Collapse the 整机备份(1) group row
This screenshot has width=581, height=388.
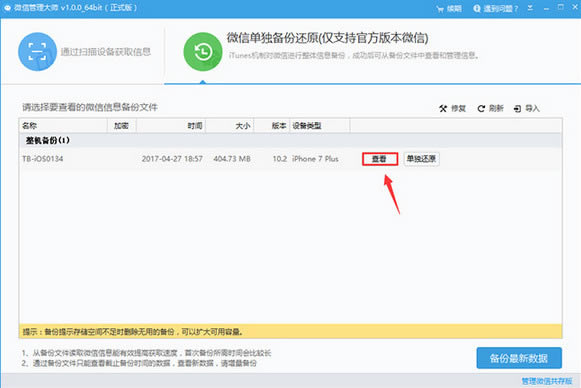pyautogui.click(x=290, y=140)
